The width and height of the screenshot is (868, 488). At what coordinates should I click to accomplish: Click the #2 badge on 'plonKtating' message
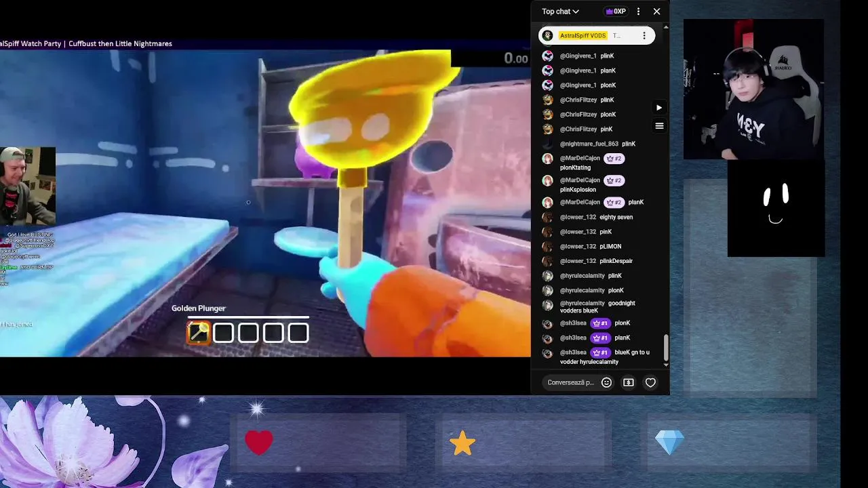[x=614, y=159]
